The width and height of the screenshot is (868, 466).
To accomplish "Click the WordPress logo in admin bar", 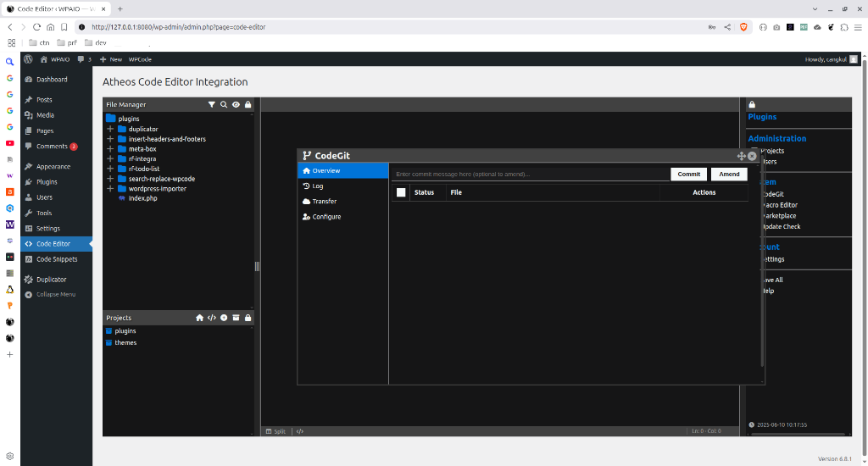I will (28, 59).
